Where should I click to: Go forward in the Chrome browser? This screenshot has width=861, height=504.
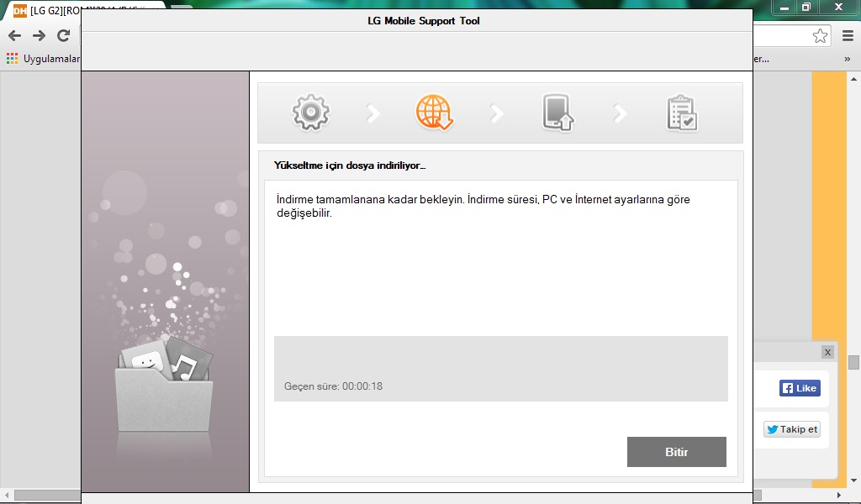click(39, 35)
